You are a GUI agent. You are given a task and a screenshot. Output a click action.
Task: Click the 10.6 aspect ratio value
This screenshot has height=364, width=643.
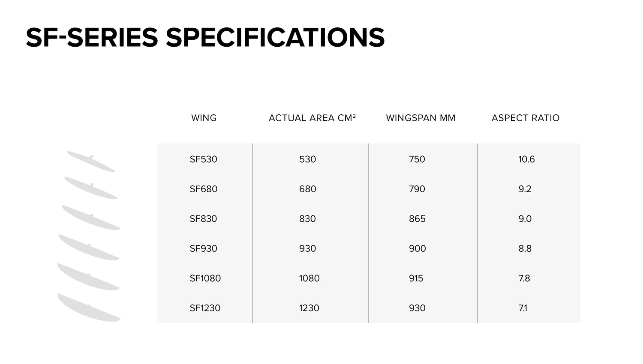click(x=526, y=159)
